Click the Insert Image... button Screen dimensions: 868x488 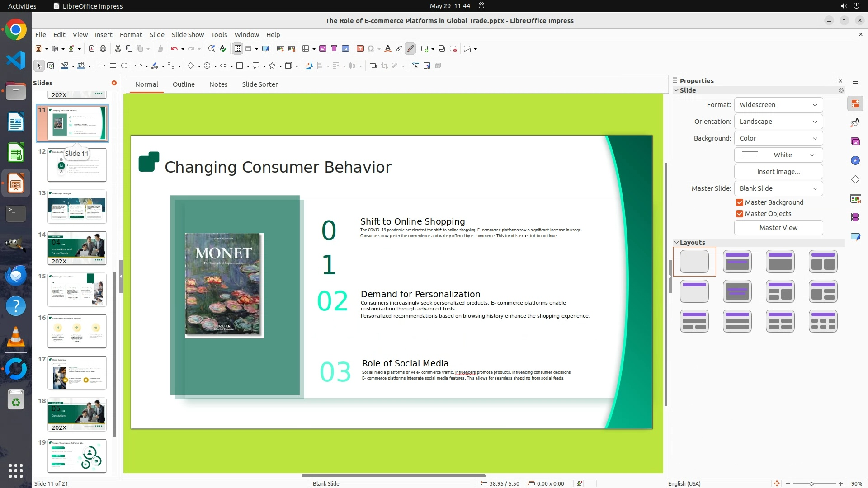pos(778,172)
